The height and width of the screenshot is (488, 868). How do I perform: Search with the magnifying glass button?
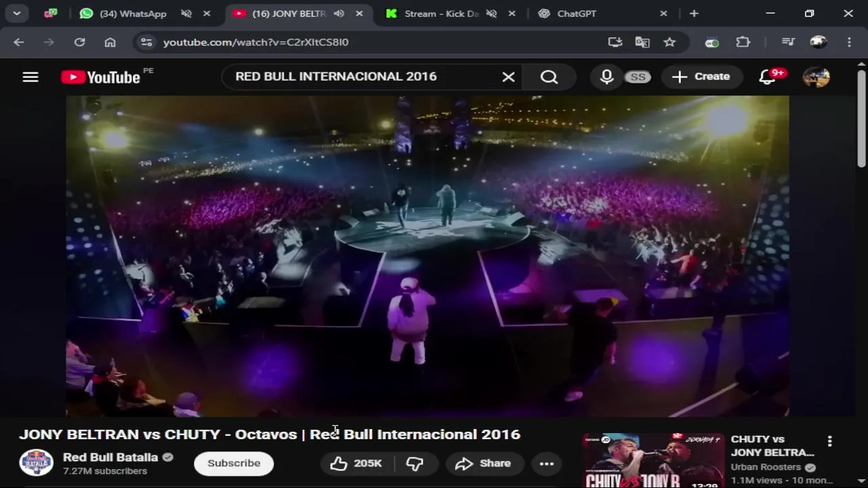pyautogui.click(x=549, y=77)
